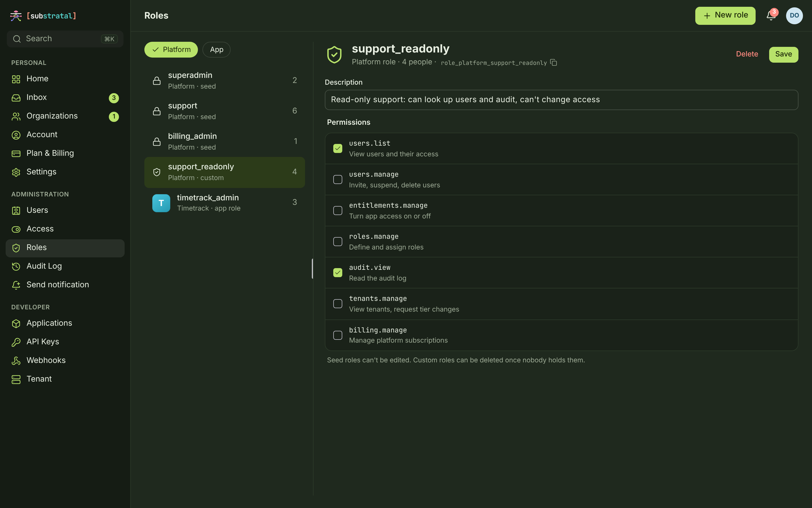Click the API Keys key icon
The width and height of the screenshot is (812, 508).
[x=16, y=342]
